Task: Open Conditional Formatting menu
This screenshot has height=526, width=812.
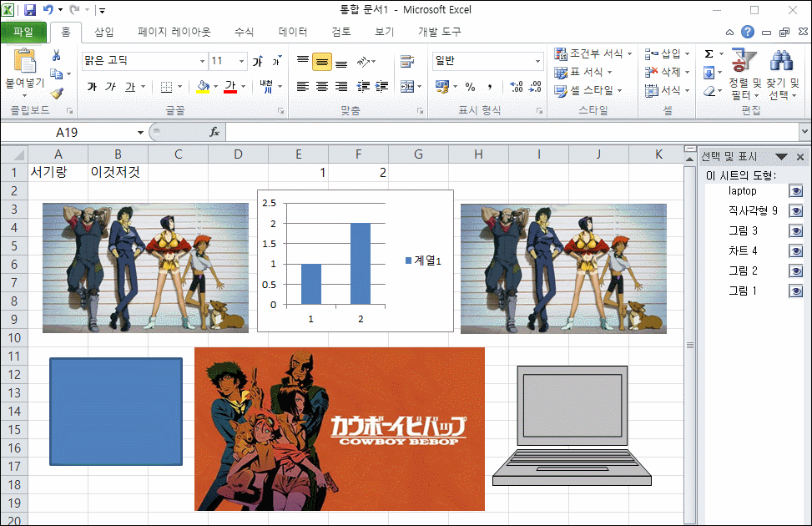Action: coord(593,53)
